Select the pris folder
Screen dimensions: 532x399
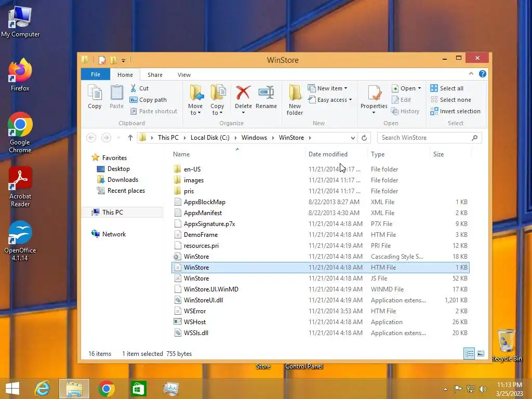[x=189, y=191]
